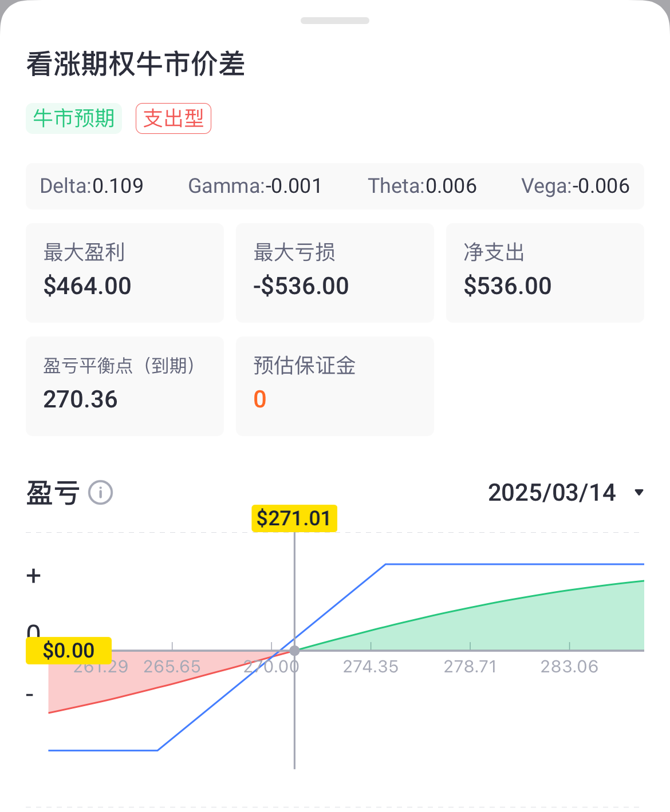Tap the 2025/03/14 expiry date text
Image resolution: width=670 pixels, height=812 pixels.
[551, 493]
